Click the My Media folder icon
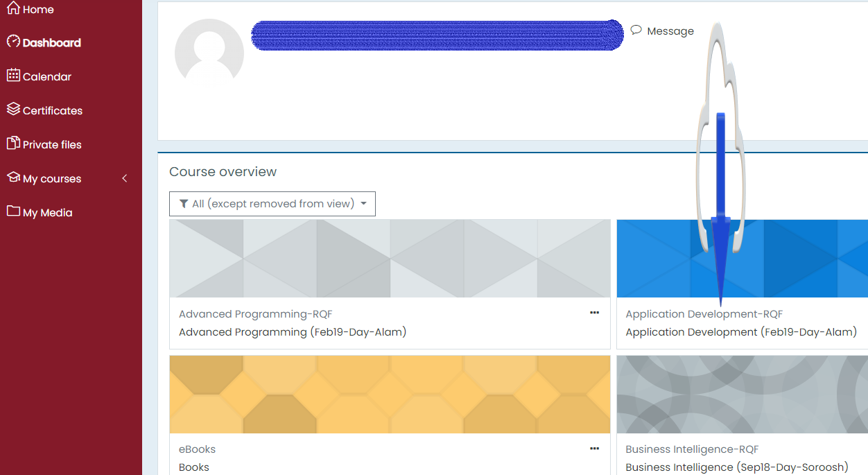868x475 pixels. [13, 211]
